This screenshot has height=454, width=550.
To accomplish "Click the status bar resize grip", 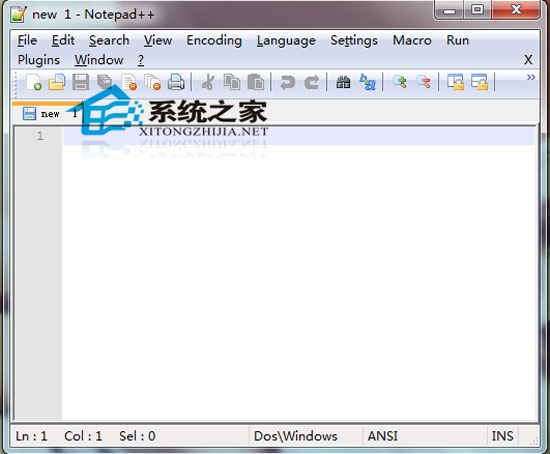I will pos(534,441).
